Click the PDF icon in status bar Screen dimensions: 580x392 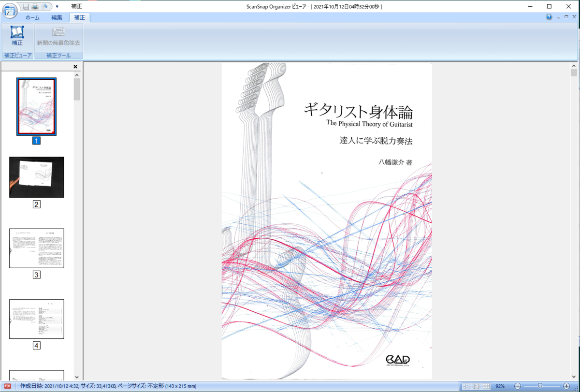click(x=8, y=386)
